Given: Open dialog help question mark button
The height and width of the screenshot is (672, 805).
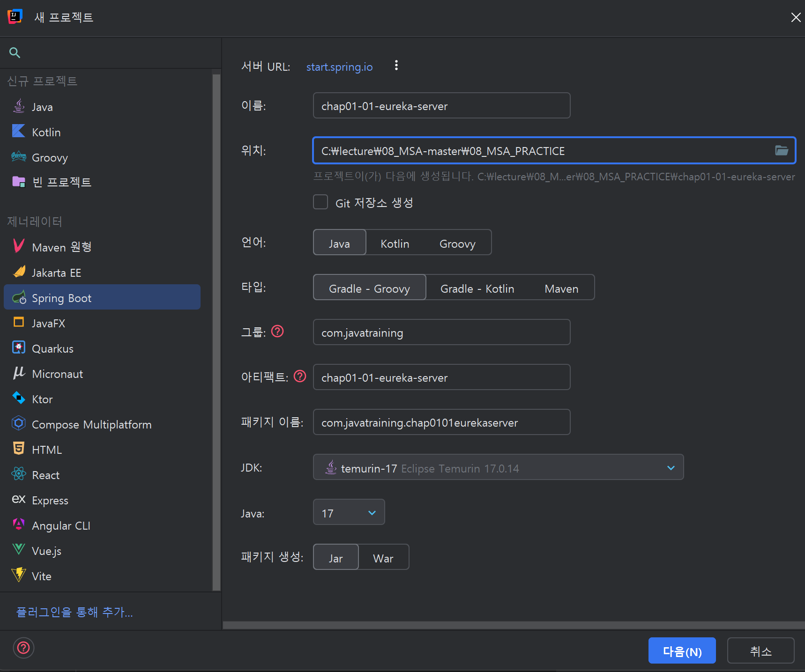Looking at the screenshot, I should click(x=23, y=648).
